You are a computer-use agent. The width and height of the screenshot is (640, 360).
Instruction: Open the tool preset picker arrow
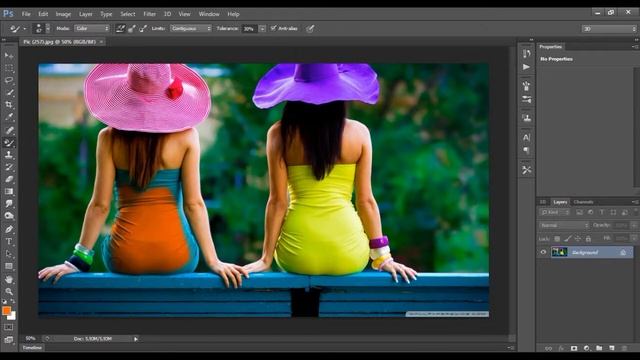24,29
